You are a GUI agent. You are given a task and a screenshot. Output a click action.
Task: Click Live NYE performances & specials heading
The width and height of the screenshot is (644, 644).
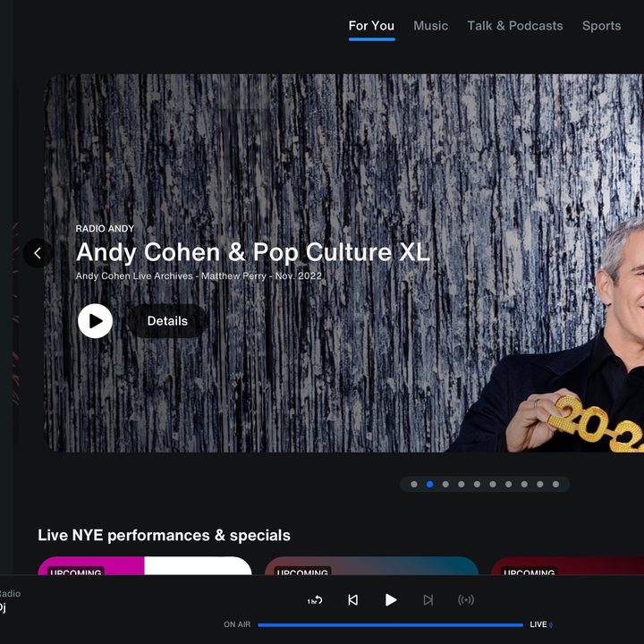164,535
